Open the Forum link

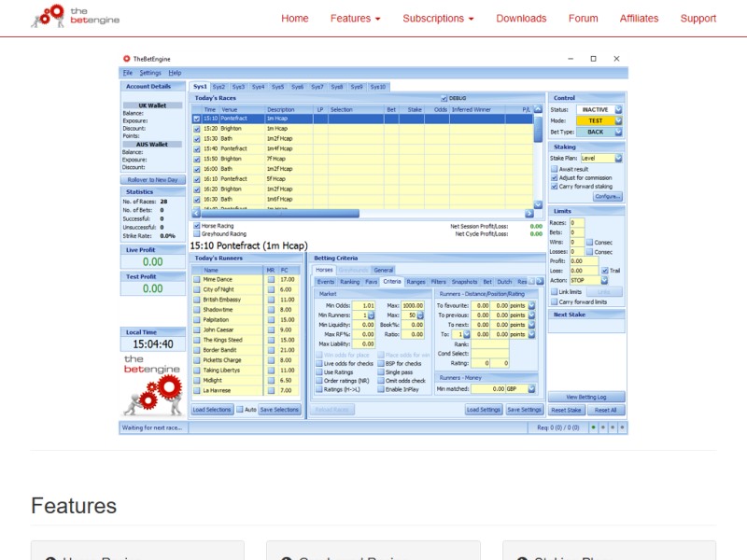click(583, 19)
